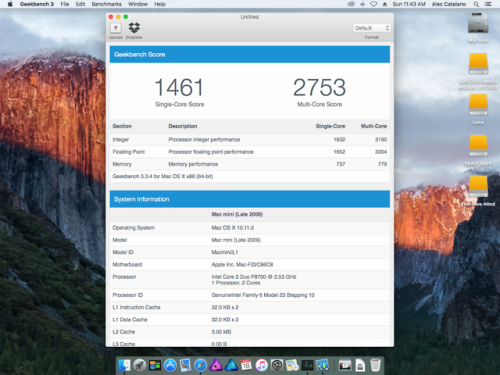Open the App Store Dock icon
Screen dimensions: 500x375
pos(170,365)
